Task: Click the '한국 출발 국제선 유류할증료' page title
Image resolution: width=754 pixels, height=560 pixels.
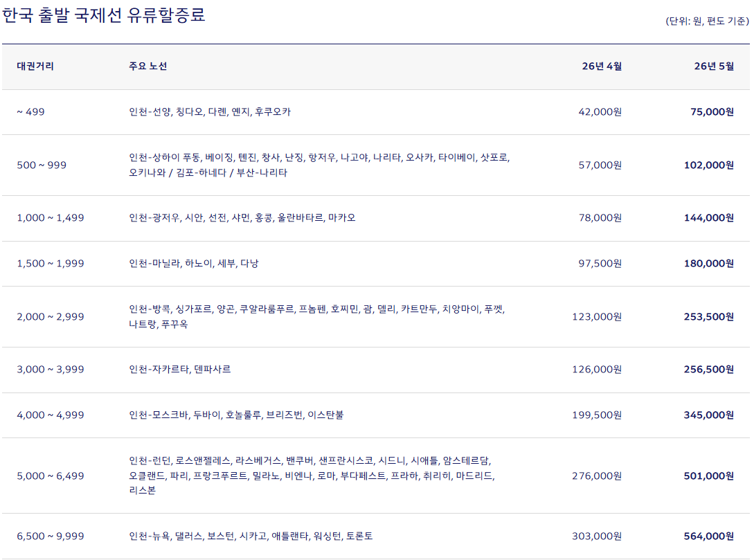Action: [104, 15]
